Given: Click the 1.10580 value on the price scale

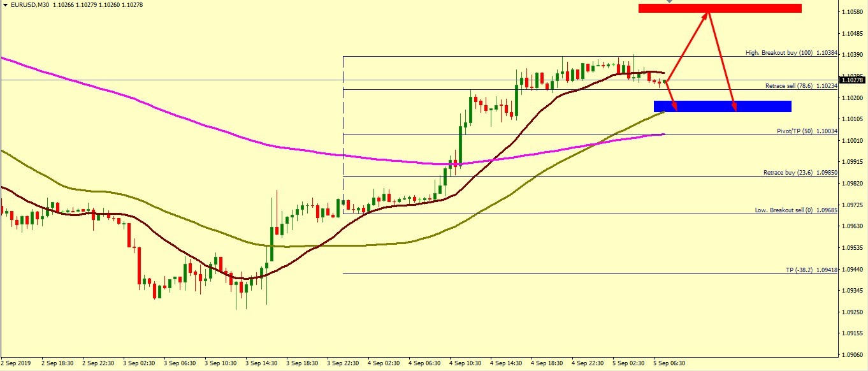Looking at the screenshot, I should coord(852,12).
